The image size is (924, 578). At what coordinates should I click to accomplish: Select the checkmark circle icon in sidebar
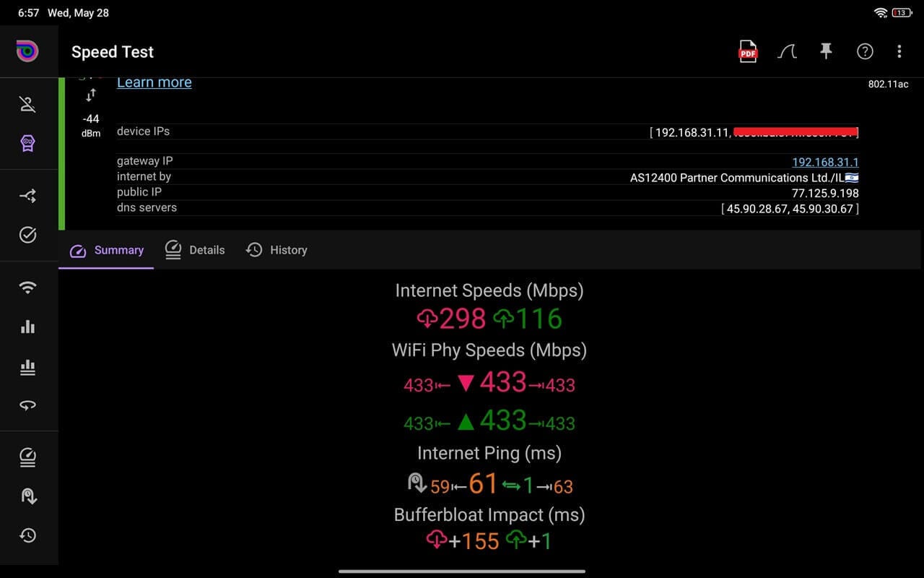28,235
